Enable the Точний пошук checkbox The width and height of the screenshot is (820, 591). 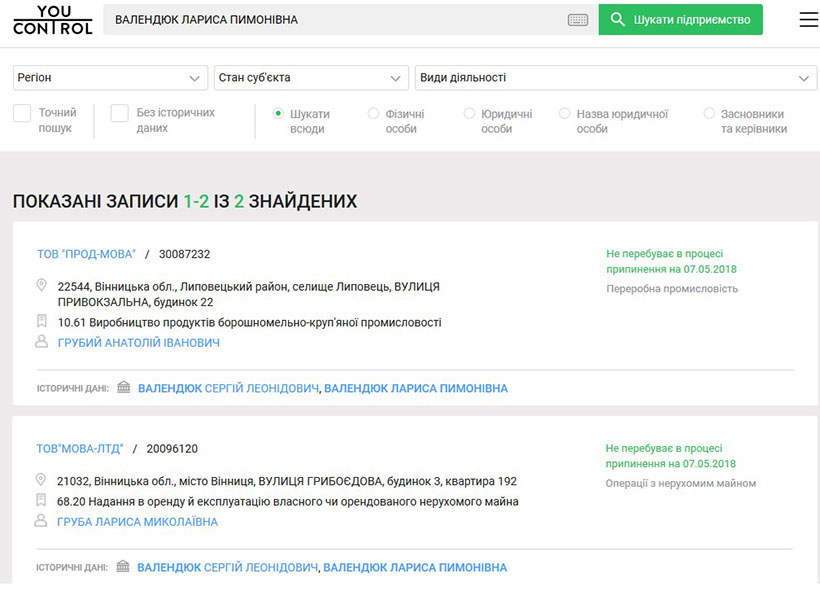pyautogui.click(x=22, y=114)
